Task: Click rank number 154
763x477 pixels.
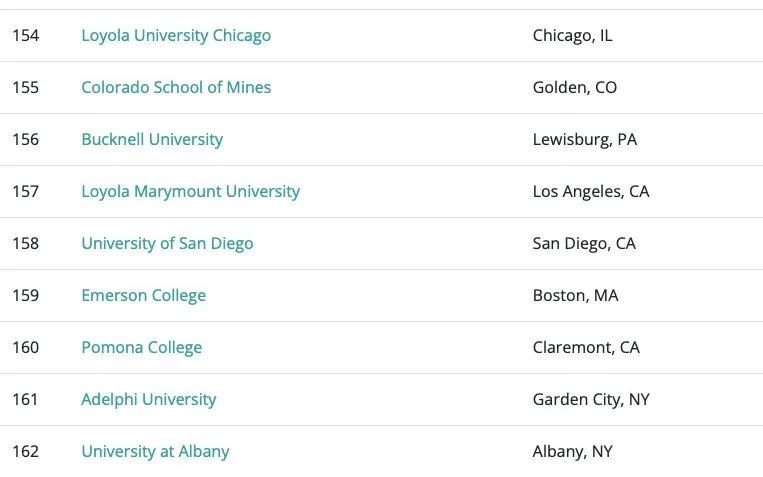Action: (25, 36)
